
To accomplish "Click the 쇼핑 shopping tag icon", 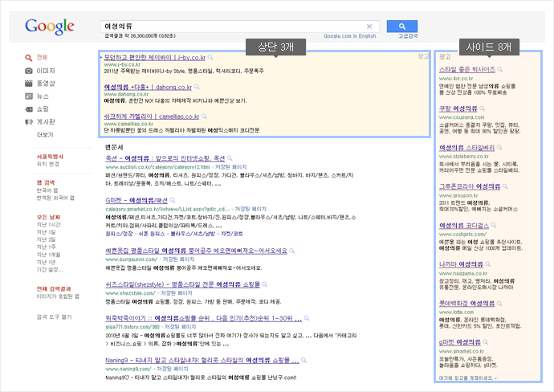I will coord(30,108).
